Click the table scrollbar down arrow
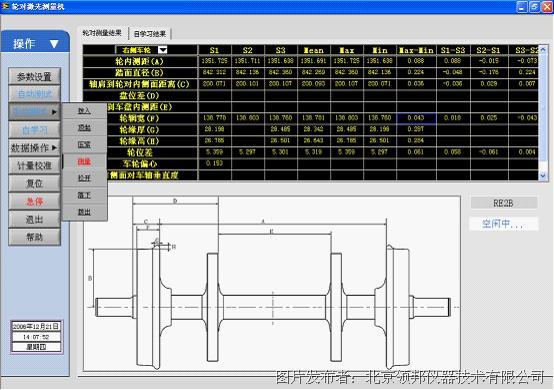Viewport: 554px width, 390px height. [543, 176]
